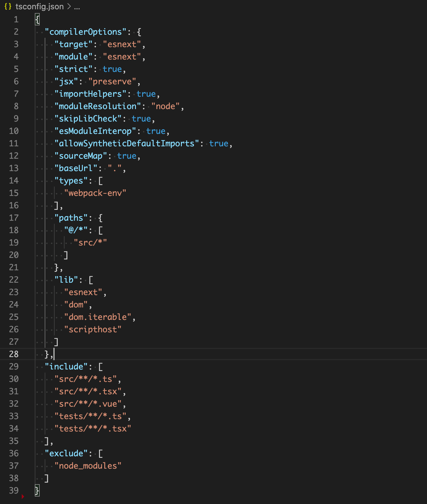Click the "compilerOptions" key

86,32
